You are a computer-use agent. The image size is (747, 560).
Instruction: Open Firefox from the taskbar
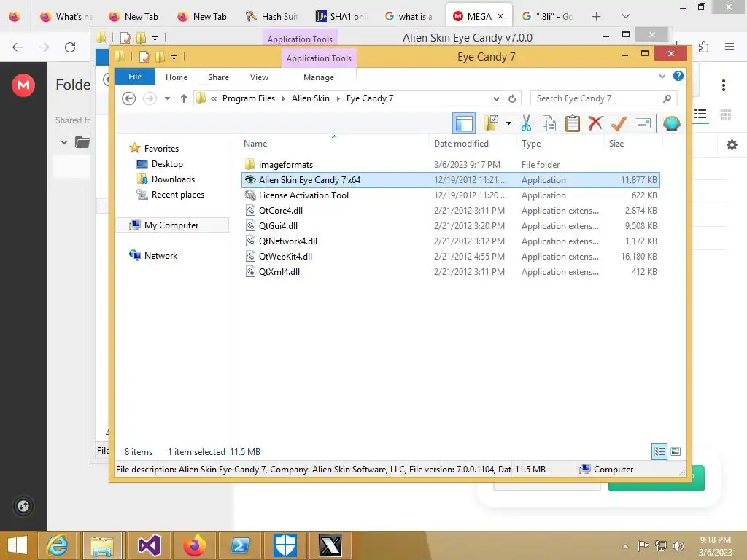(194, 545)
